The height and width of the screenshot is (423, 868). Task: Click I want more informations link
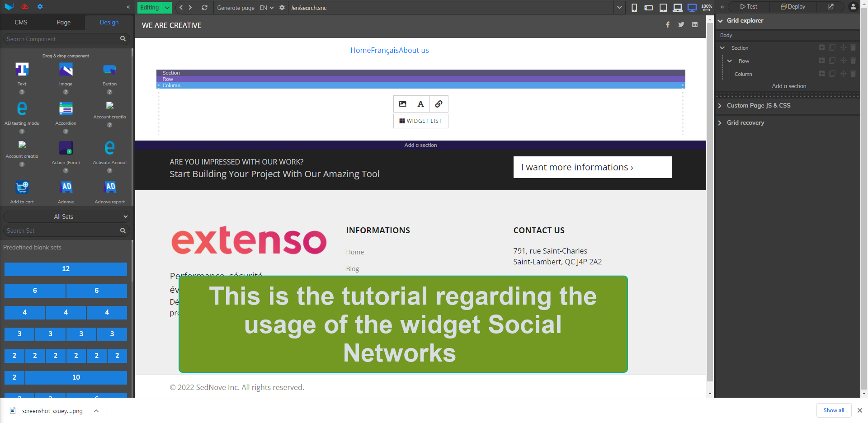[x=592, y=167]
